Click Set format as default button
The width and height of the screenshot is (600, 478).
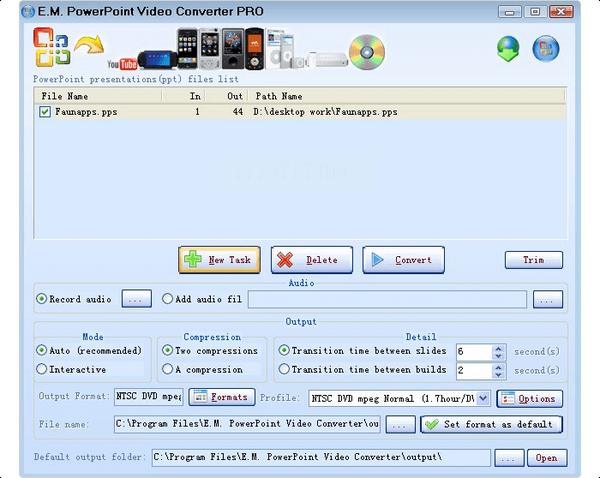coord(491,424)
